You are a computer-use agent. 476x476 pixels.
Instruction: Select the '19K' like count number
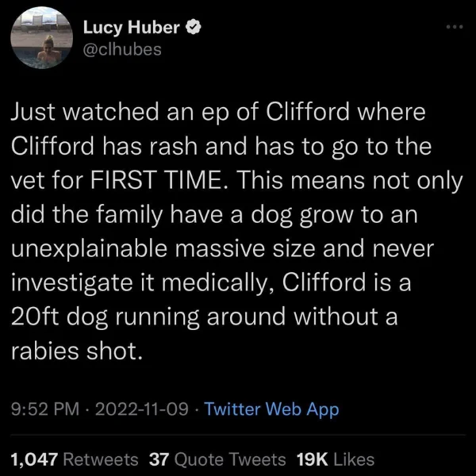point(313,459)
